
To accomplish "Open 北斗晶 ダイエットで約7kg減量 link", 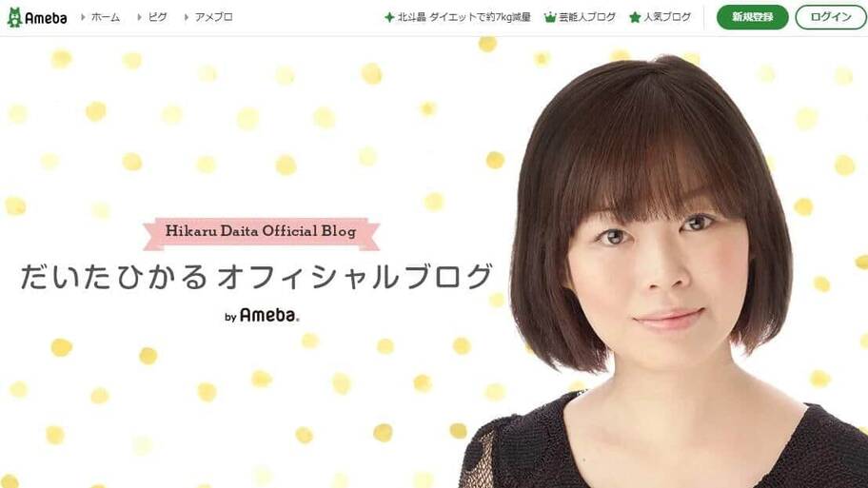I will click(x=464, y=17).
